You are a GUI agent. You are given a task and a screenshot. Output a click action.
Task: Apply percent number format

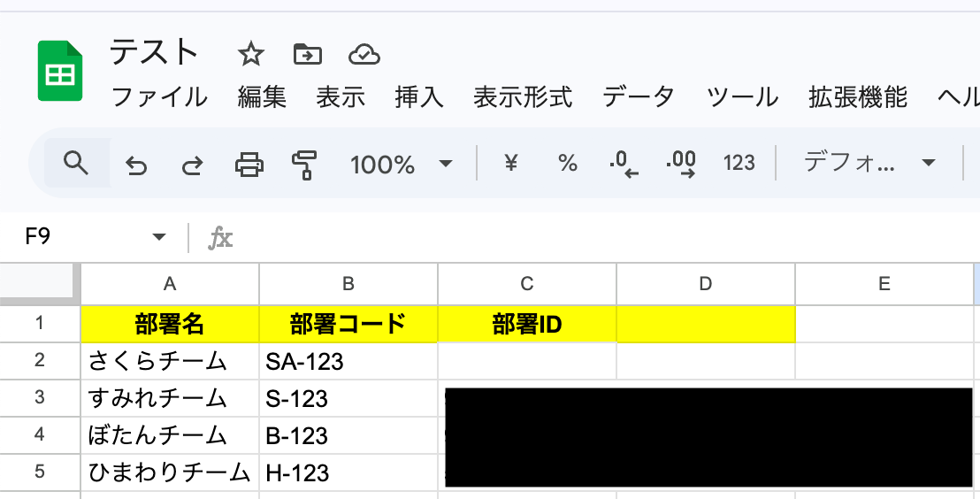[568, 163]
